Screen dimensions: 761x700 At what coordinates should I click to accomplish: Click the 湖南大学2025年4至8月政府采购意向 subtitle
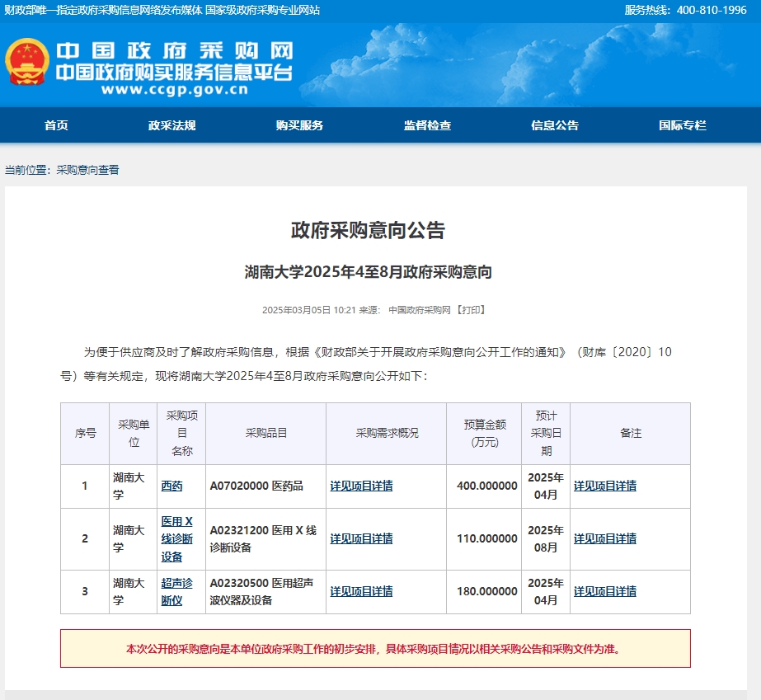[368, 272]
